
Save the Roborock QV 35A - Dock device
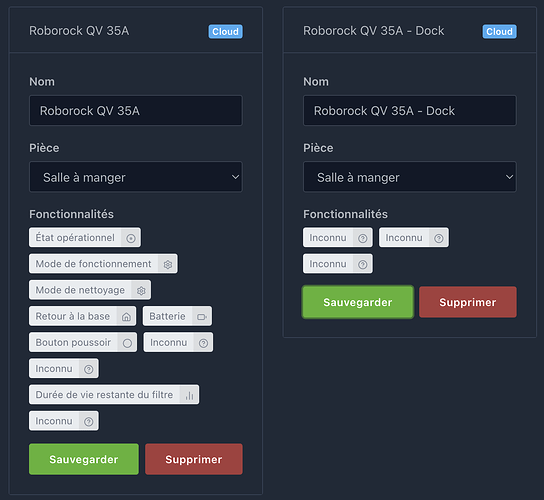click(x=358, y=302)
